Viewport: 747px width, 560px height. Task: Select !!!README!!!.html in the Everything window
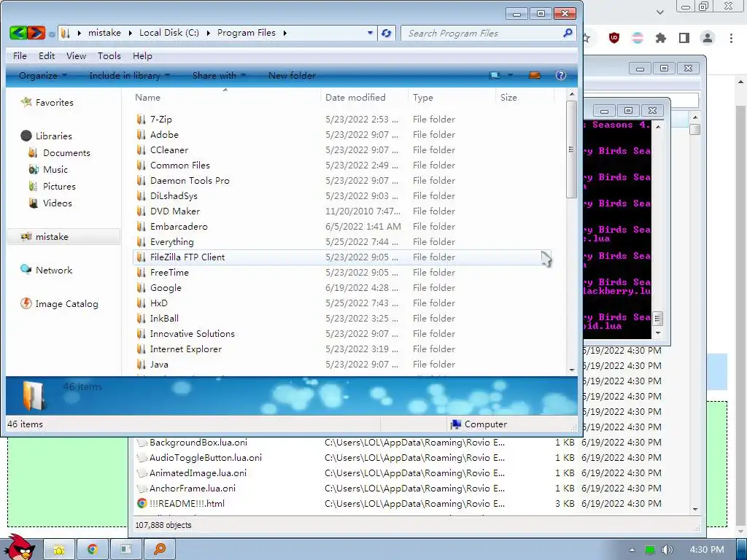click(x=187, y=503)
